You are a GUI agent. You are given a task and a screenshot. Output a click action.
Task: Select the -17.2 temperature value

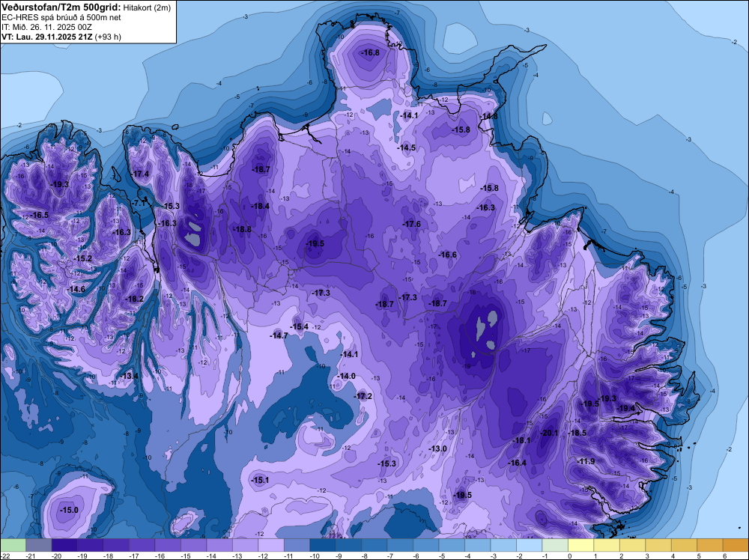tap(363, 396)
